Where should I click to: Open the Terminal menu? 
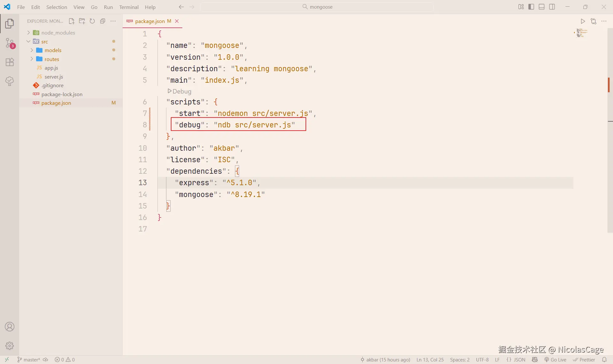point(129,7)
